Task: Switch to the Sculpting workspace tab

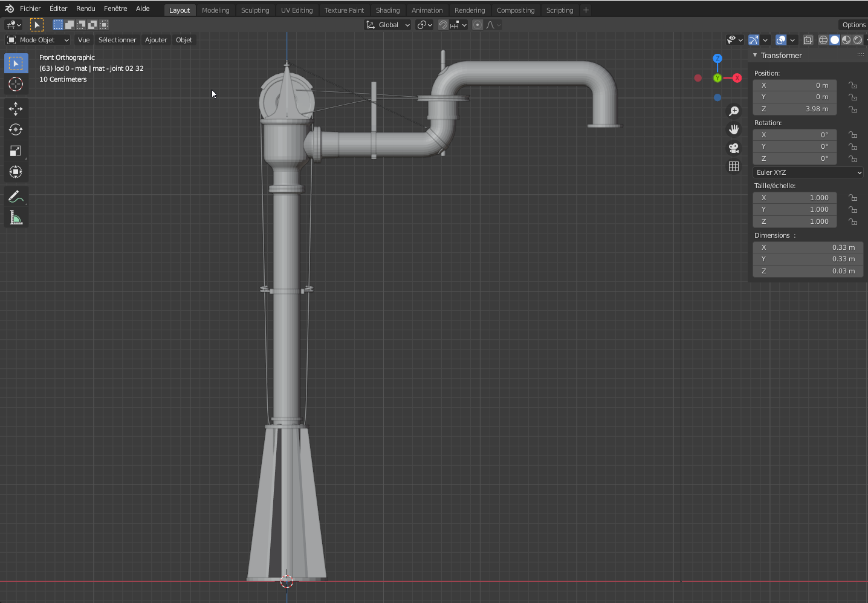Action: point(255,10)
